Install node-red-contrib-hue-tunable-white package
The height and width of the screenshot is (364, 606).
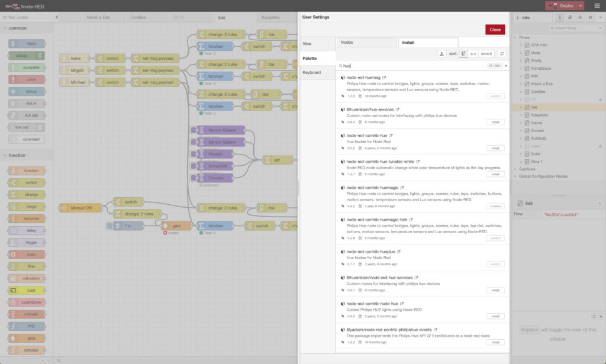click(x=495, y=174)
